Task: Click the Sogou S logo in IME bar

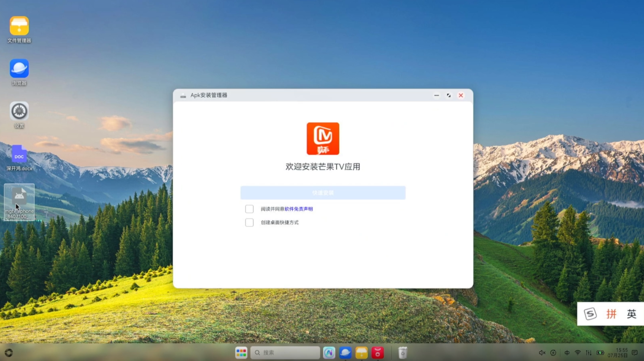Action: click(x=590, y=314)
